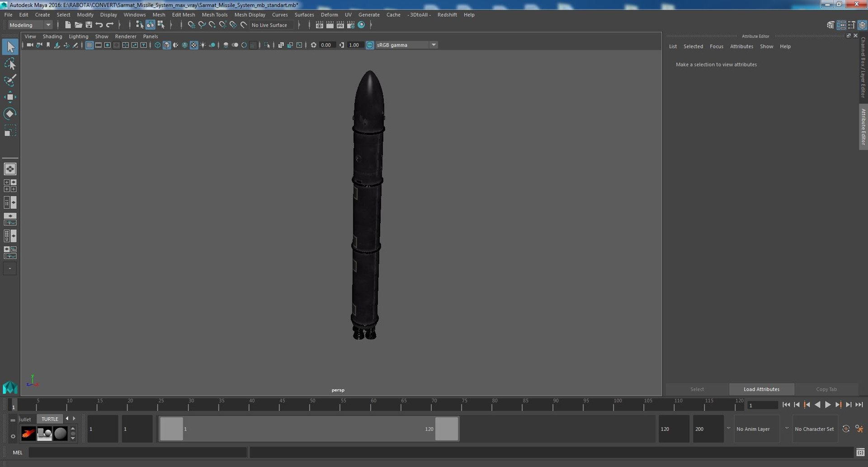Screen dimensions: 868x467
Task: Open the Attribute Editor Focus menu
Action: coord(716,47)
